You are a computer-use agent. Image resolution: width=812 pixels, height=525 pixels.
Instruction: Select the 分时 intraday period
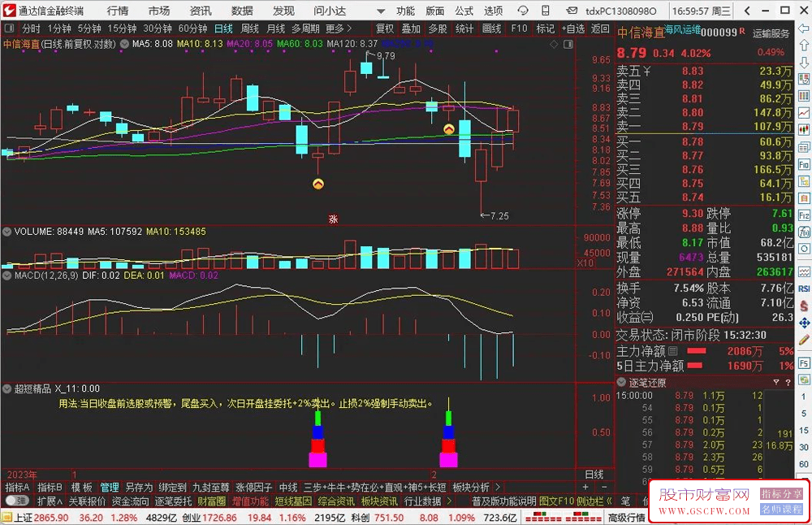pos(31,28)
